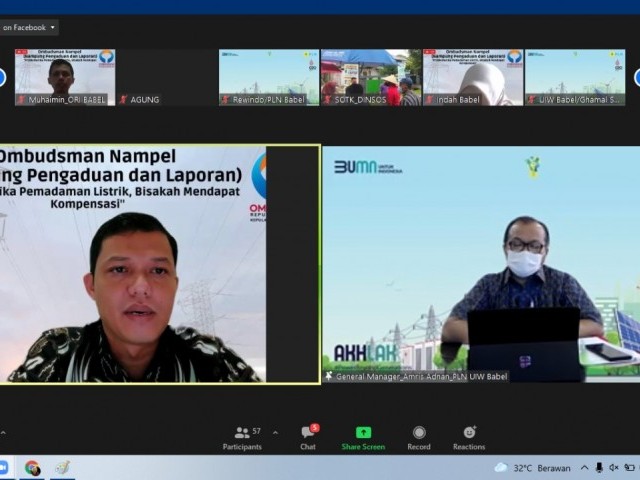Click the microphone icon in system tray
The image size is (640, 480).
point(599,468)
